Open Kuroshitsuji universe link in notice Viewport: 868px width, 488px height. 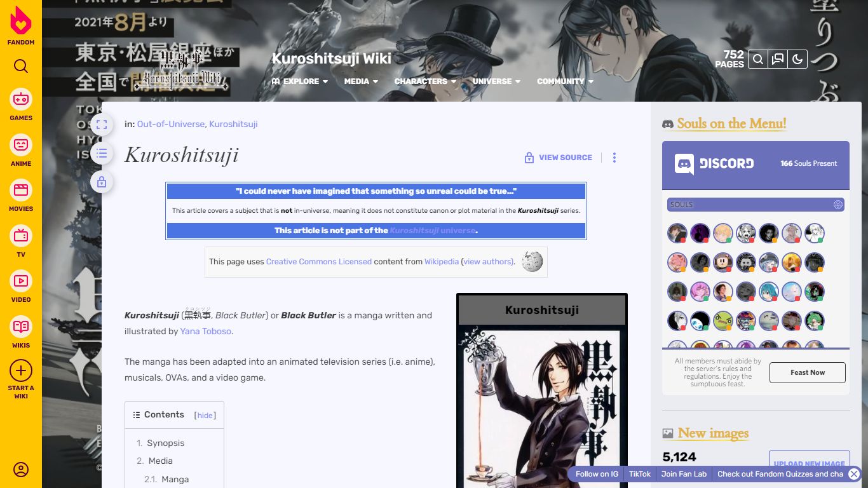[433, 231]
